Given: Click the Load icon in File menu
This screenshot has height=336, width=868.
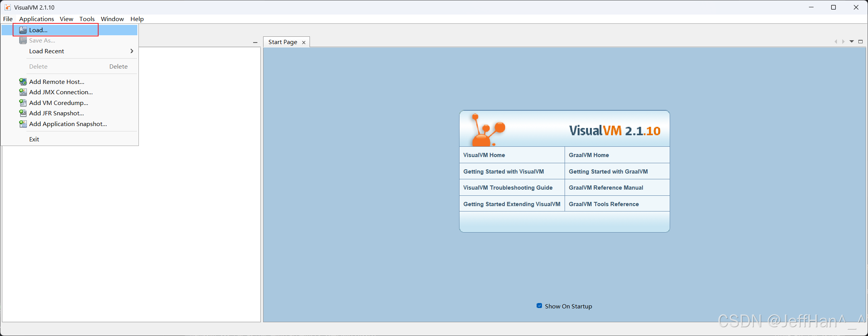Looking at the screenshot, I should coord(23,30).
